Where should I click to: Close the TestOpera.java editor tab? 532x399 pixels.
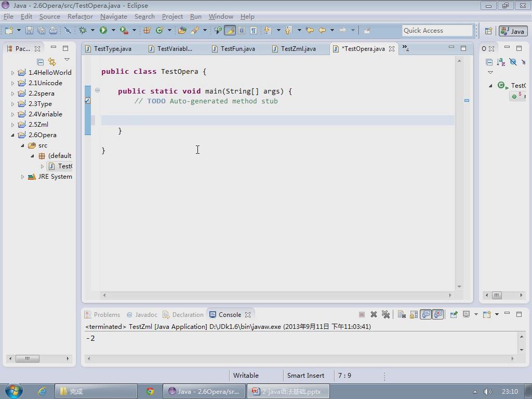(x=392, y=49)
